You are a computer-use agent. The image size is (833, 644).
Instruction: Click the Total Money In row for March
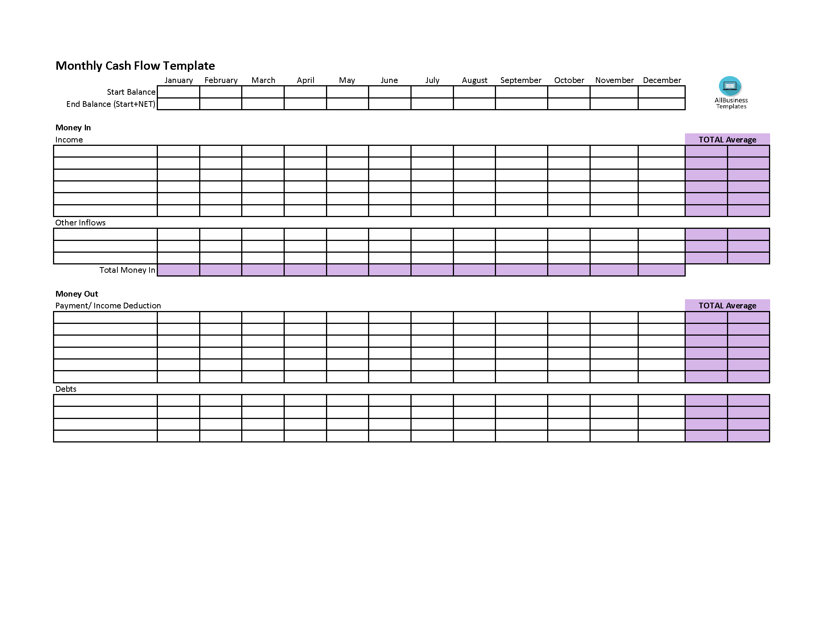pos(262,270)
